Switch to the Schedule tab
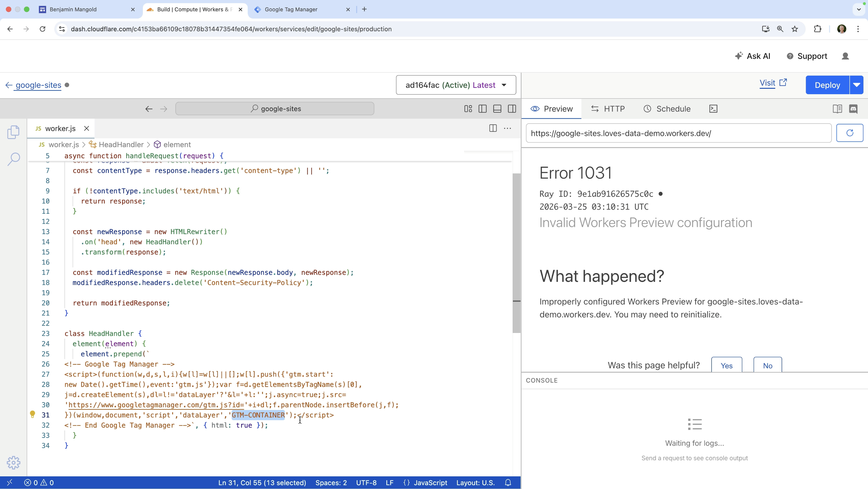Viewport: 868px width, 489px height. (x=667, y=109)
